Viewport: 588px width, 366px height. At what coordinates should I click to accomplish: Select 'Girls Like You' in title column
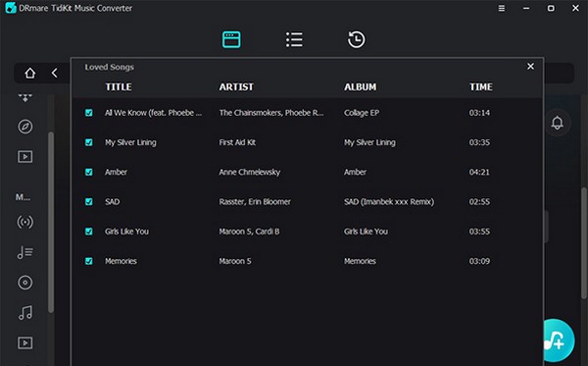[x=126, y=232]
